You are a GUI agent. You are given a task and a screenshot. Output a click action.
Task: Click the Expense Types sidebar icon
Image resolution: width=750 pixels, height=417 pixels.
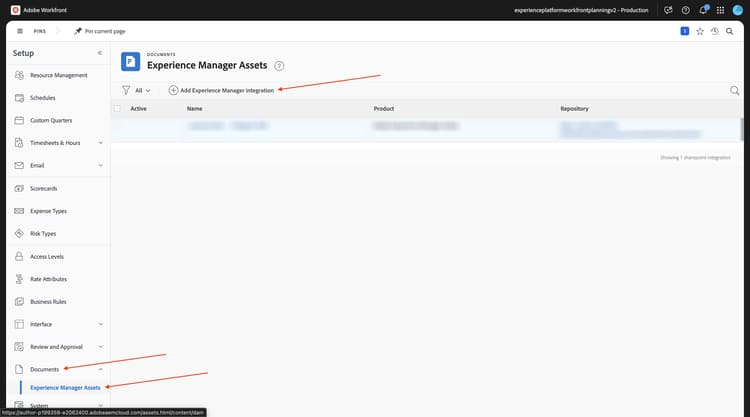(19, 211)
